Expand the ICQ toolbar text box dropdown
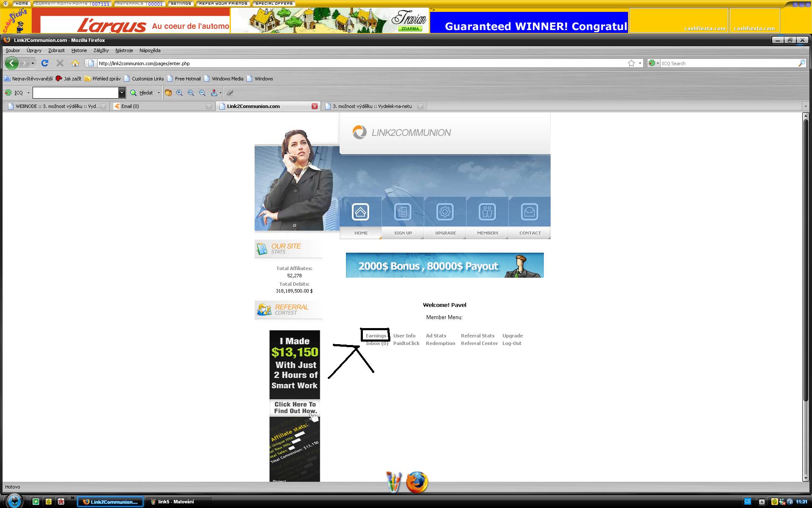The image size is (812, 508). tap(122, 93)
